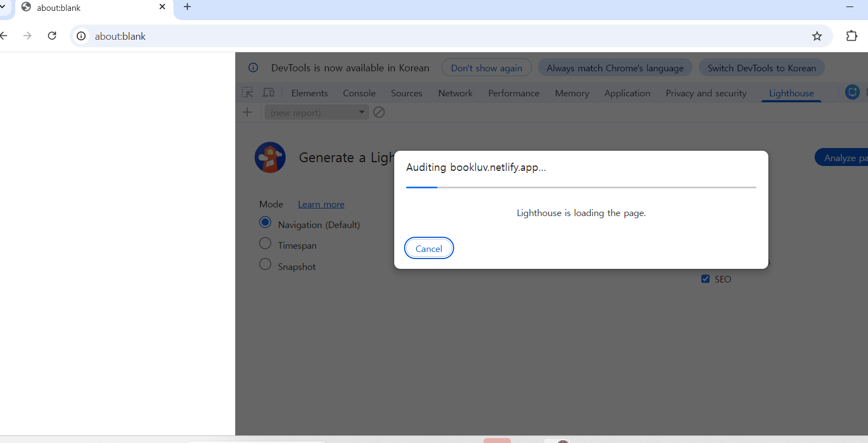Screen dimensions: 868x443
Task: Close the about:blank tab
Action: point(162,7)
